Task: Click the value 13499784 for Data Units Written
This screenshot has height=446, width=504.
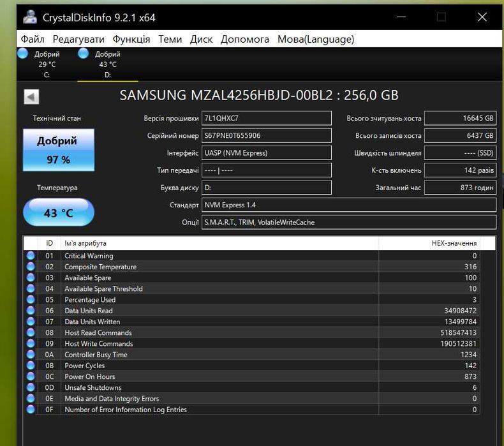Action: tap(460, 322)
